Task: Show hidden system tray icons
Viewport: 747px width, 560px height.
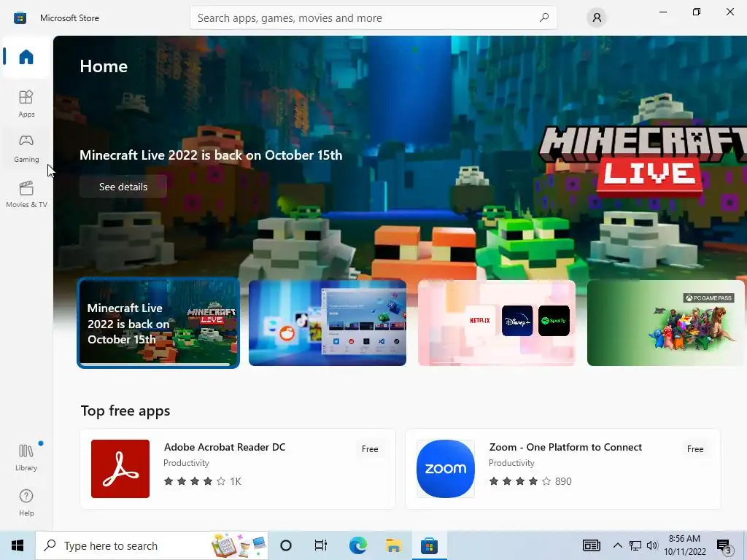Action: pos(617,545)
